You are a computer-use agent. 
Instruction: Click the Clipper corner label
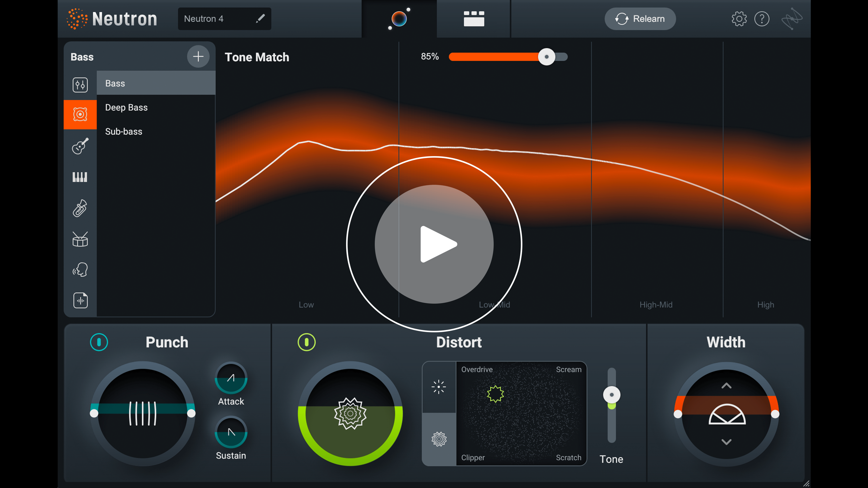point(473,458)
